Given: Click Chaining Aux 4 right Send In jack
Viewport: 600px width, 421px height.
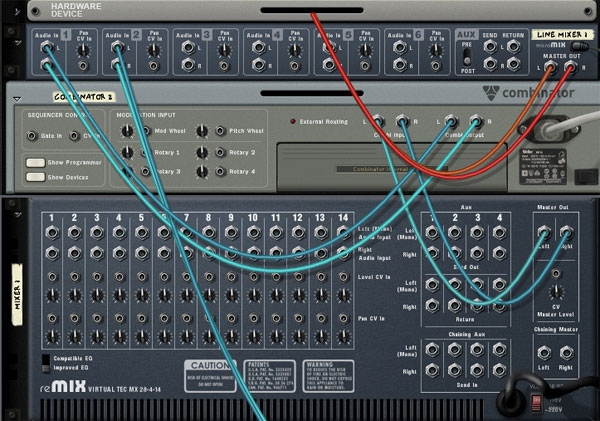Looking at the screenshot, I should pos(499,370).
